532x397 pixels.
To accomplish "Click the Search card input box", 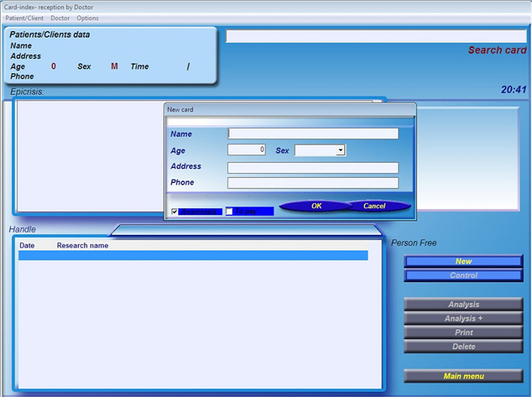I will pos(376,36).
